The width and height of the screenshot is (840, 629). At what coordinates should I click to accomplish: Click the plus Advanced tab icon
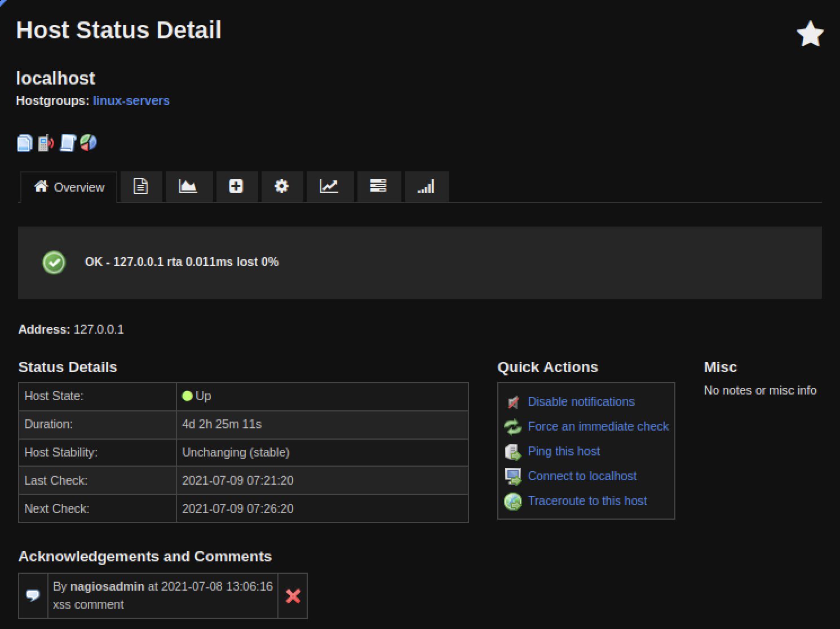(237, 186)
